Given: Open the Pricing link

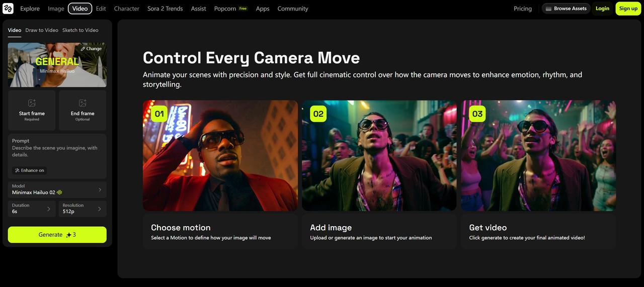Looking at the screenshot, I should [522, 9].
